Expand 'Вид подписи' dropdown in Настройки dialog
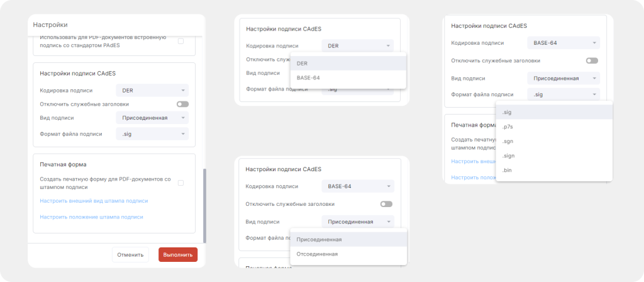 [x=152, y=118]
